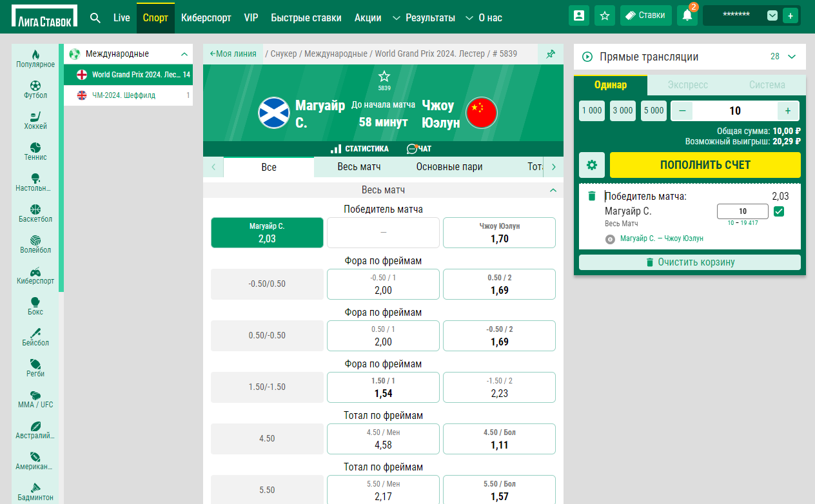Screen dimensions: 815x504
Task: Open the match ЧАТ
Action: coord(419,149)
